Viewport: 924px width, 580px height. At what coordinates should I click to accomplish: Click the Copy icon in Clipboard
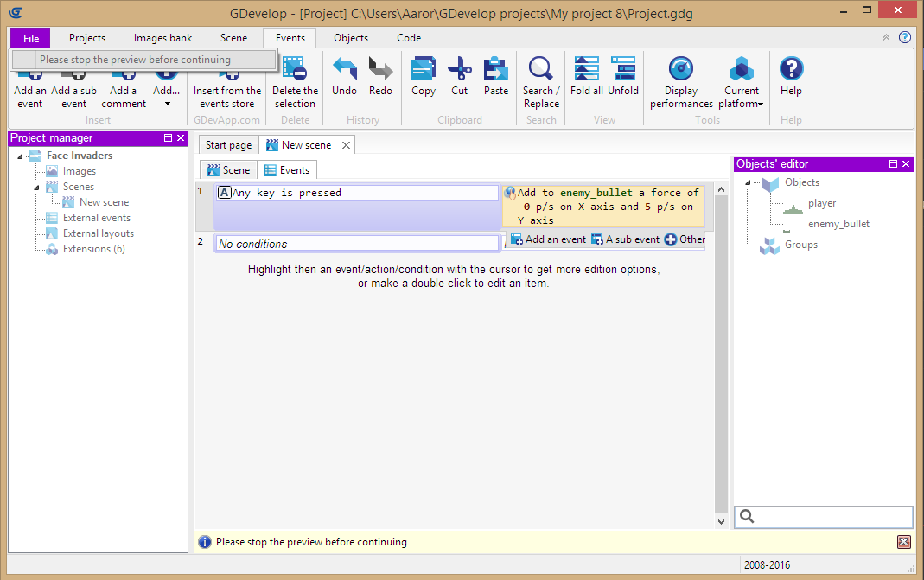[424, 68]
